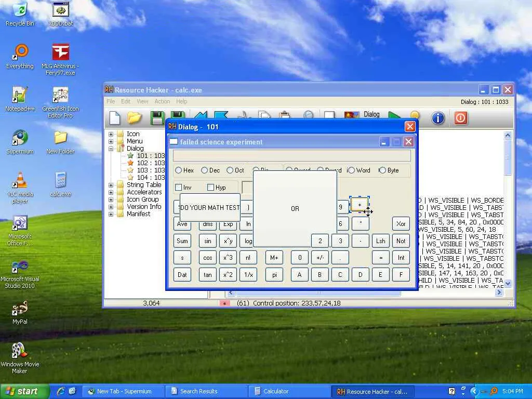
Task: Select the Supermium desktop shortcut
Action: 20,142
